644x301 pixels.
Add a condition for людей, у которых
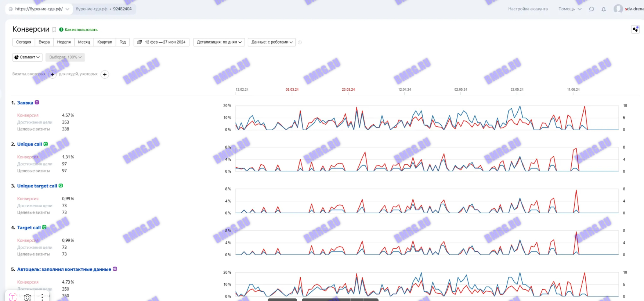[105, 75]
